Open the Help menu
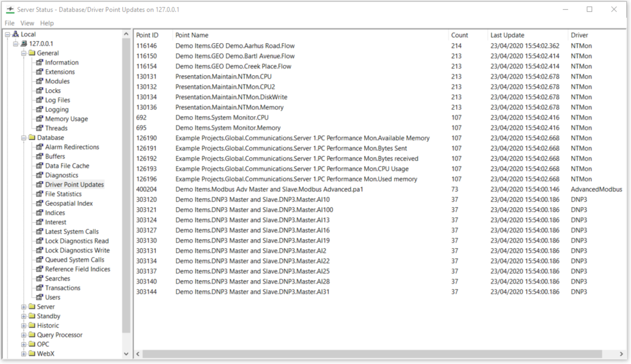This screenshot has height=364, width=631. point(47,23)
